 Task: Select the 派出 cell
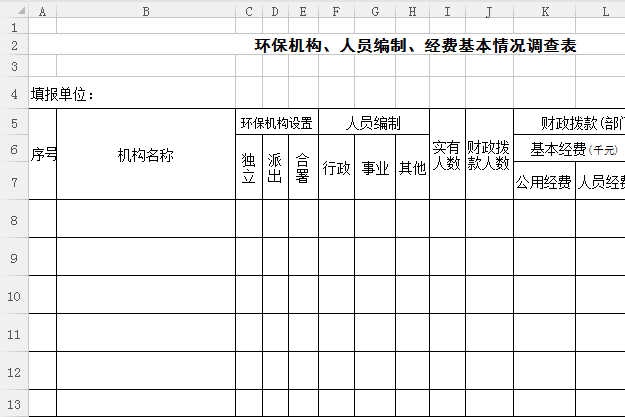tap(275, 168)
